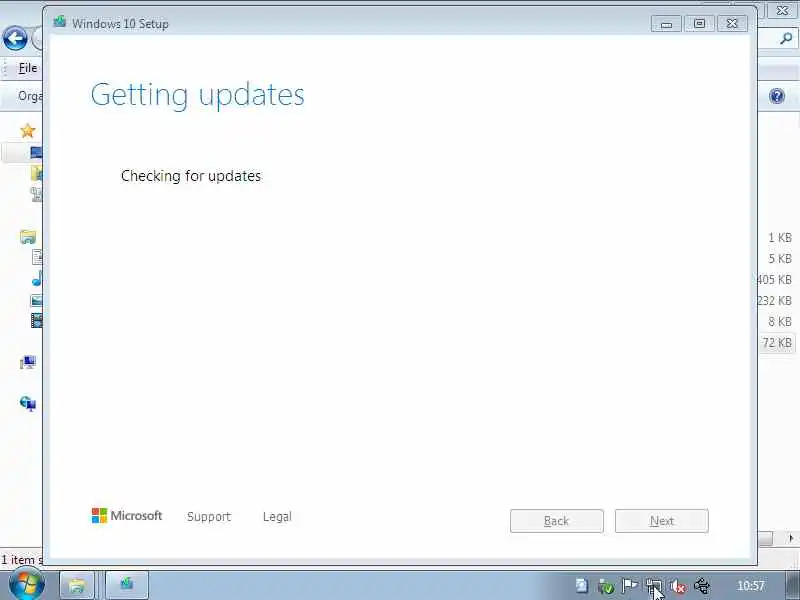Click the Explorer search magnifier icon

pos(786,38)
